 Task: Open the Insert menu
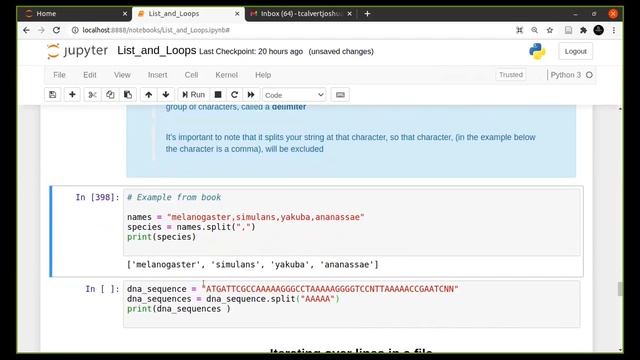coord(158,75)
